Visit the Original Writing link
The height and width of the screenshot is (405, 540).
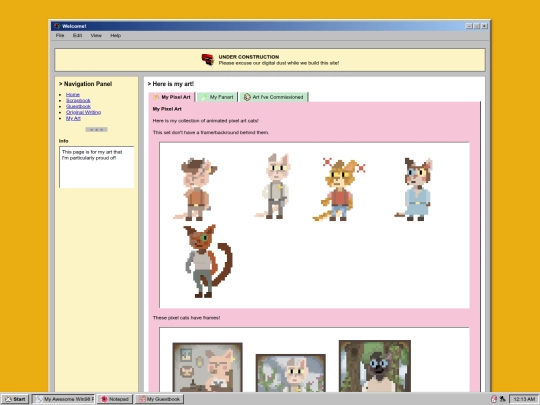click(x=83, y=112)
